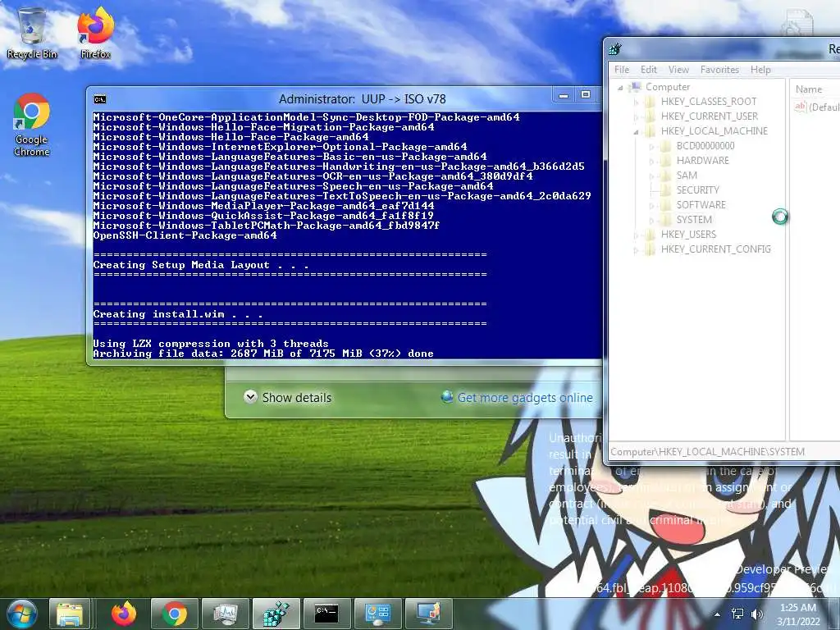Expand the HKEY_CURRENT_USER key
The image size is (840, 630).
pyautogui.click(x=636, y=116)
